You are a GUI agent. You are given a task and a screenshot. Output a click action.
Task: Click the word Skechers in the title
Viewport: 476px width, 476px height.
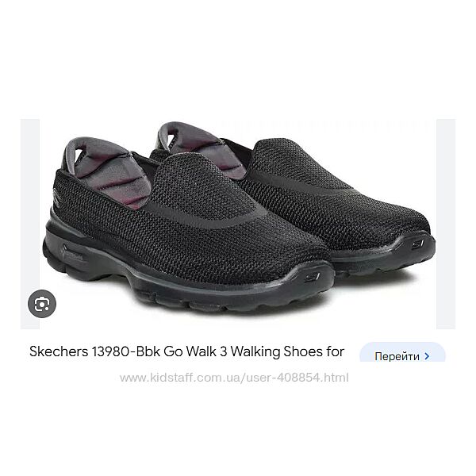tap(59, 351)
